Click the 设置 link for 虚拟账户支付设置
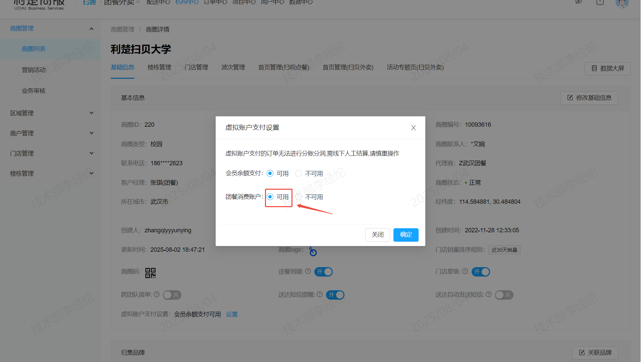 click(x=232, y=314)
